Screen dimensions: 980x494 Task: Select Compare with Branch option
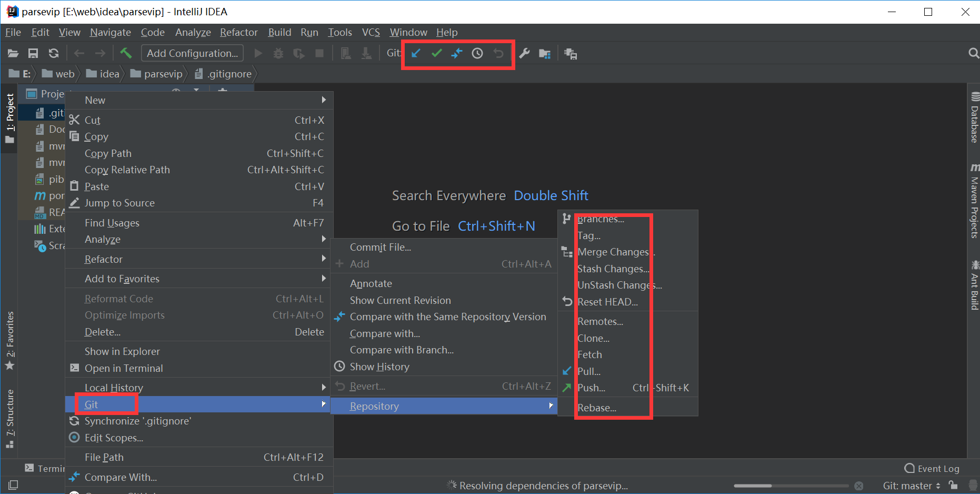tap(444, 350)
